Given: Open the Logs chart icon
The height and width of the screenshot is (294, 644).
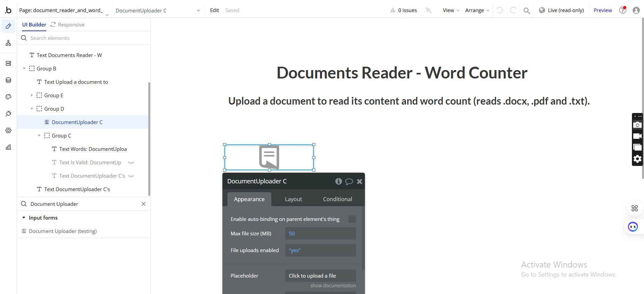Looking at the screenshot, I should (x=8, y=147).
